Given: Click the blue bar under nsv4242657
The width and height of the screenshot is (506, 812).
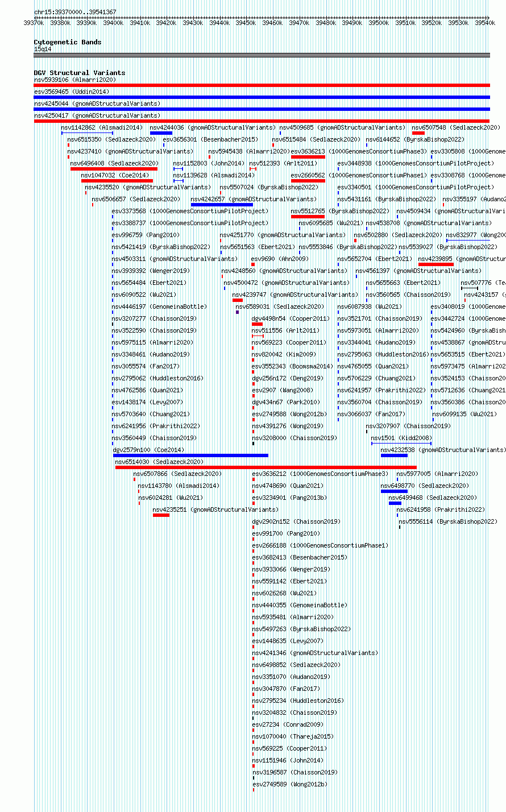Looking at the screenshot, I should click(x=222, y=205).
